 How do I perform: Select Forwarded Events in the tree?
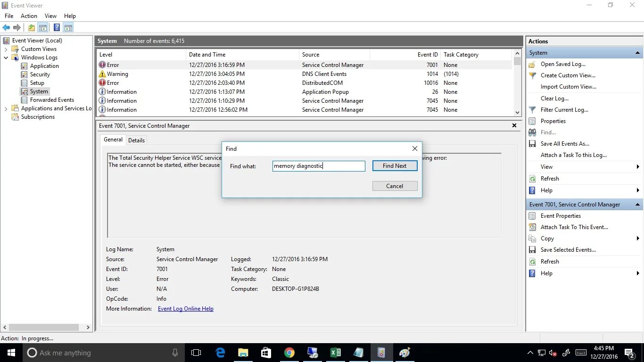[x=52, y=100]
